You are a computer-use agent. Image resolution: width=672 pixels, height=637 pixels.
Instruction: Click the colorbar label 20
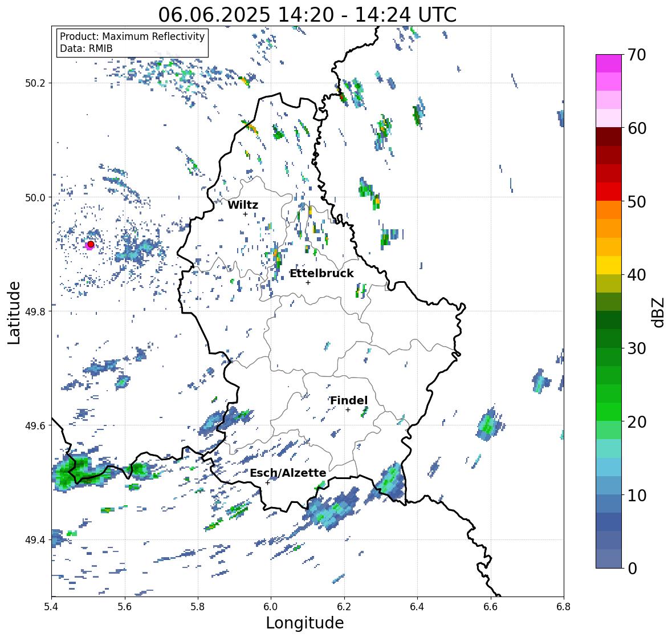click(637, 422)
